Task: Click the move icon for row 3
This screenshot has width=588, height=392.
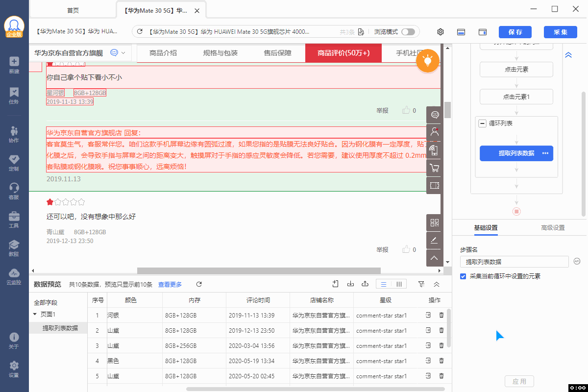Action: (x=428, y=346)
